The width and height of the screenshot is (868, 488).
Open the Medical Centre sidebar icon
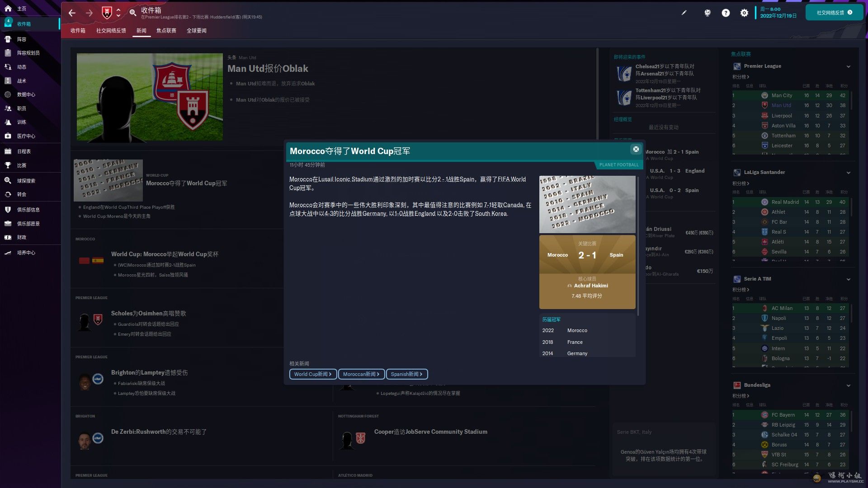(8, 136)
